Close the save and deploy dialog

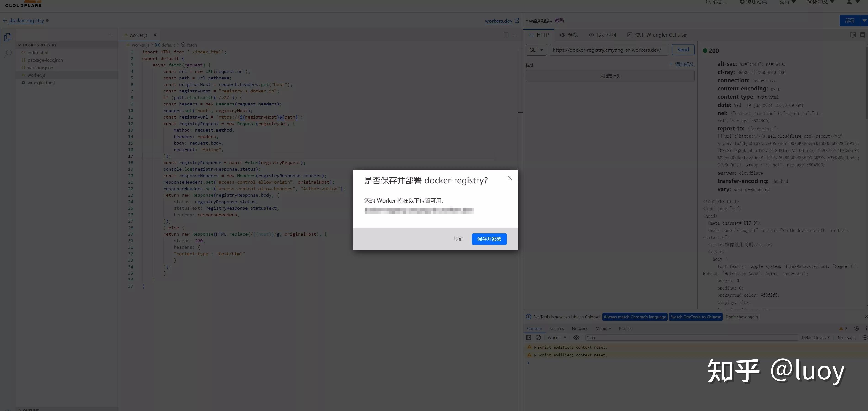[509, 178]
